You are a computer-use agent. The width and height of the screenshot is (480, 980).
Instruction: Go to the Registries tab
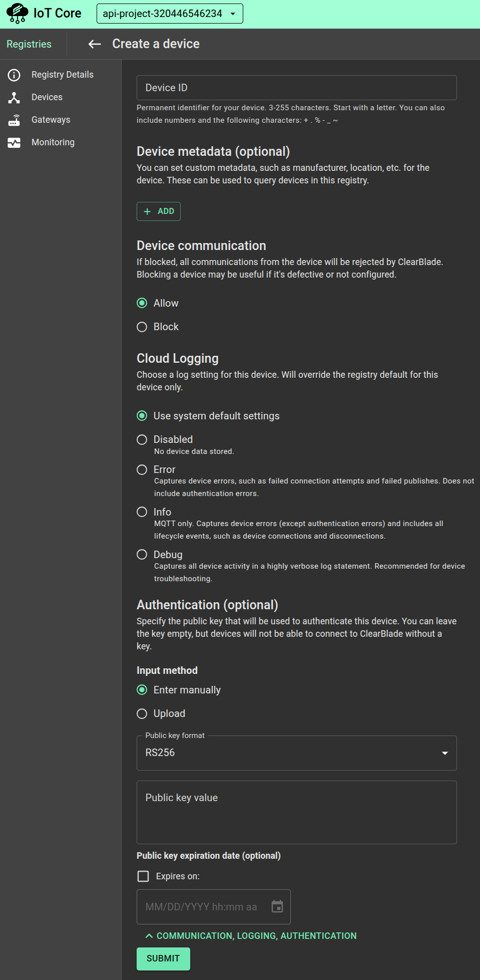[29, 44]
